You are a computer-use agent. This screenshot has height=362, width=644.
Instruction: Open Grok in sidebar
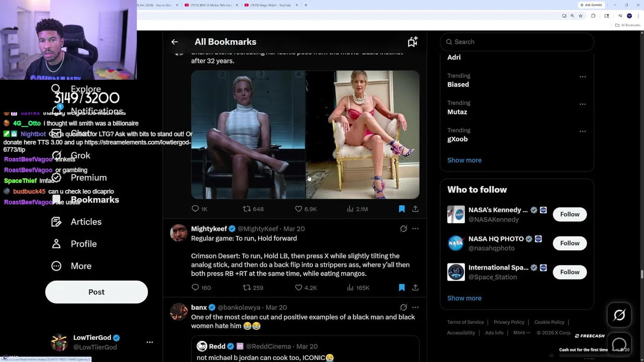click(70, 155)
